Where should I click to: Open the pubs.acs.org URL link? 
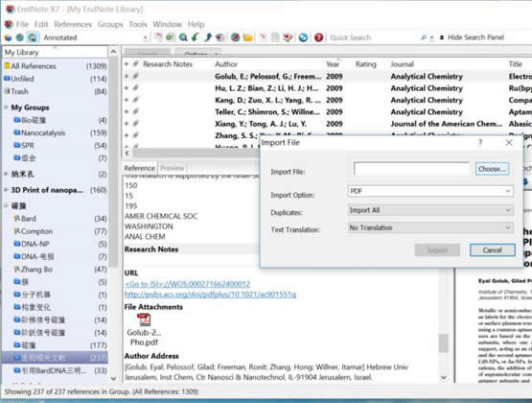(210, 295)
